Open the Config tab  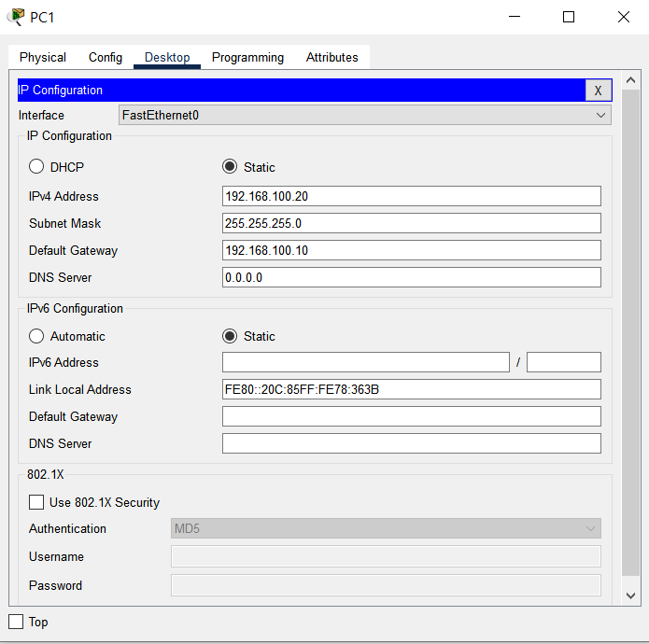pos(106,57)
